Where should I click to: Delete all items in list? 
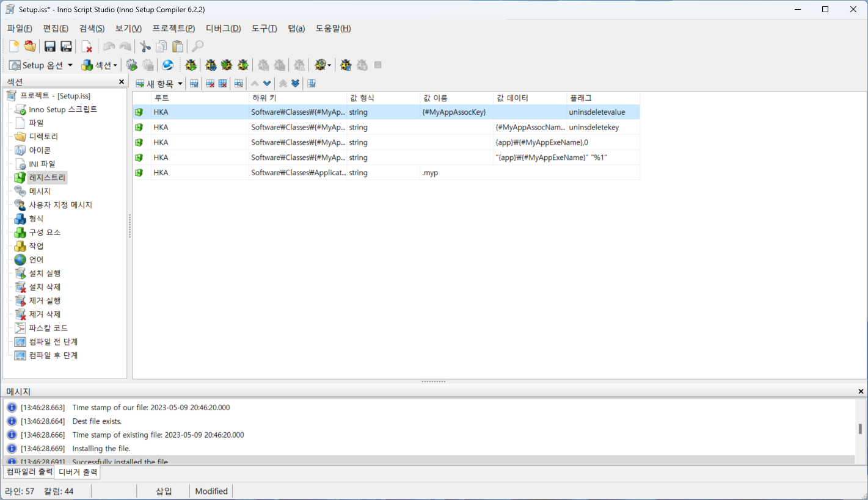pos(223,84)
